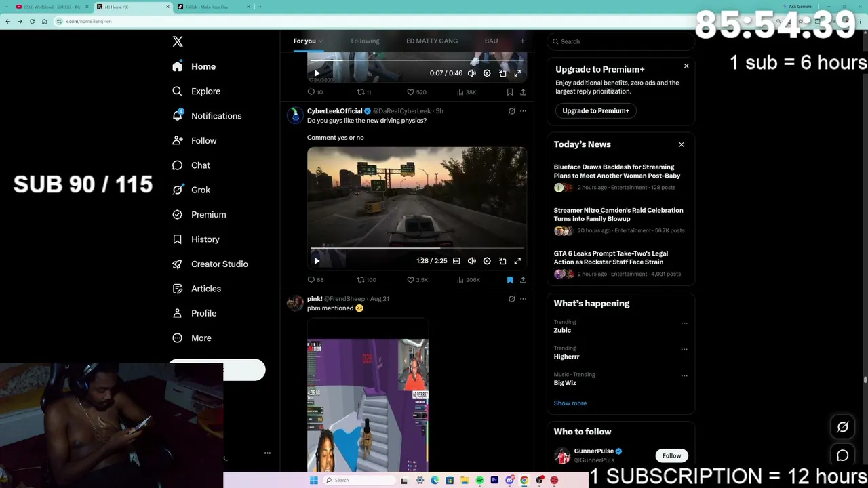
Task: Open the GTA 6 Leaks news story
Action: (x=611, y=258)
